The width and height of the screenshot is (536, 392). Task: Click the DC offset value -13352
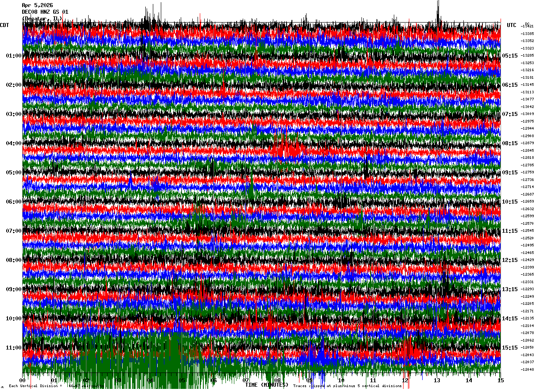pyautogui.click(x=528, y=41)
